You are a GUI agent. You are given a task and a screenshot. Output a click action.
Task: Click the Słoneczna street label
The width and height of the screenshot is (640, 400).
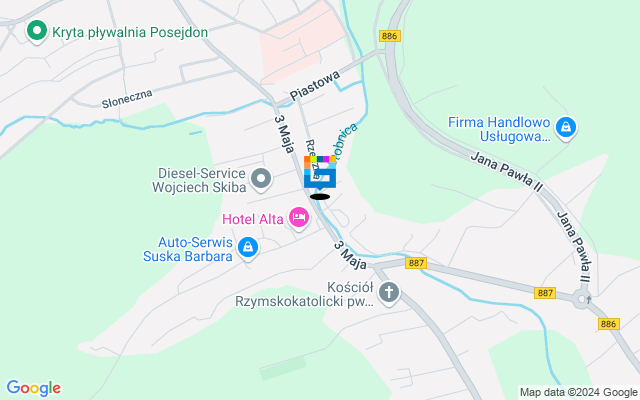click(x=127, y=99)
